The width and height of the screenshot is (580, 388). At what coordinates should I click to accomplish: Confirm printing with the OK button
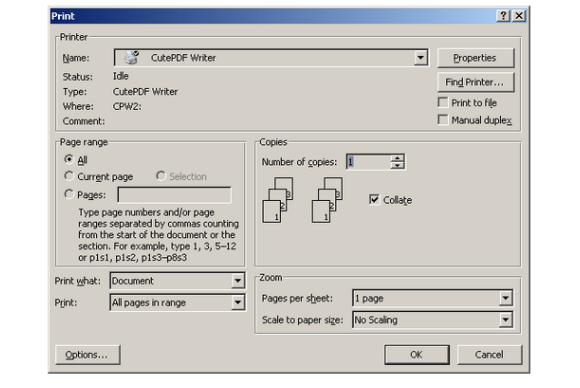click(x=417, y=355)
